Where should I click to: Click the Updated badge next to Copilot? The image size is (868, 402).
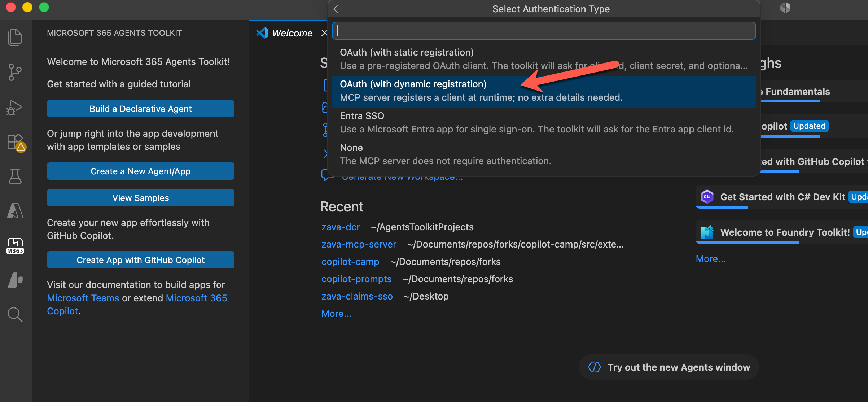(x=809, y=126)
